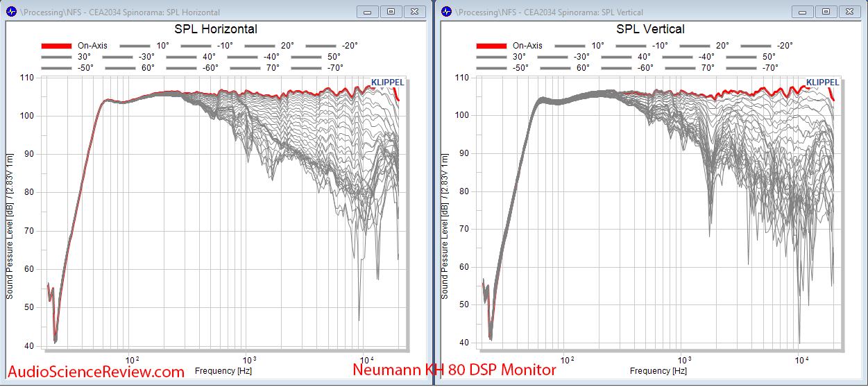This screenshot has width=868, height=387.
Task: Select the 10° legend entry in SPL Vertical
Action: 578,46
